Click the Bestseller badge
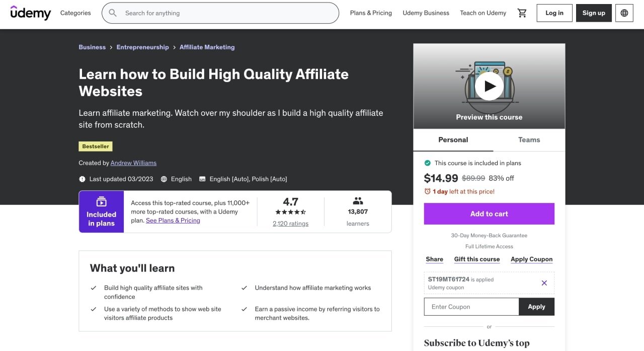The width and height of the screenshot is (644, 351). [96, 147]
